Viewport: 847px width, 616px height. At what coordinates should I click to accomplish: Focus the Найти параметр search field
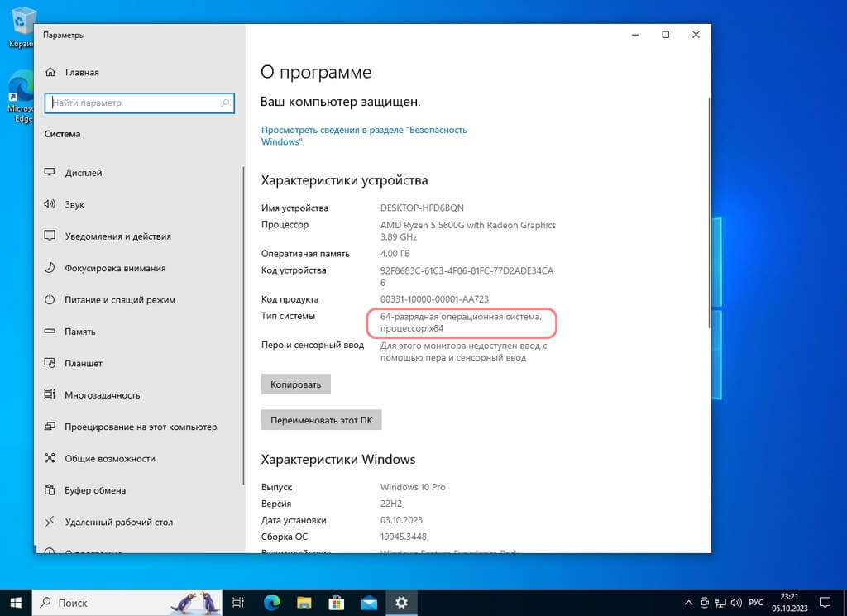[132, 103]
